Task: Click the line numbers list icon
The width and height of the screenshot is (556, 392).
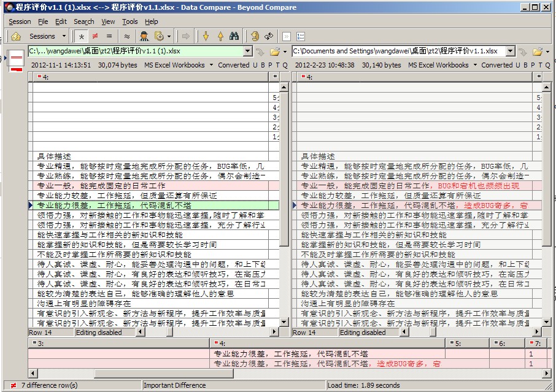Action: [x=300, y=36]
